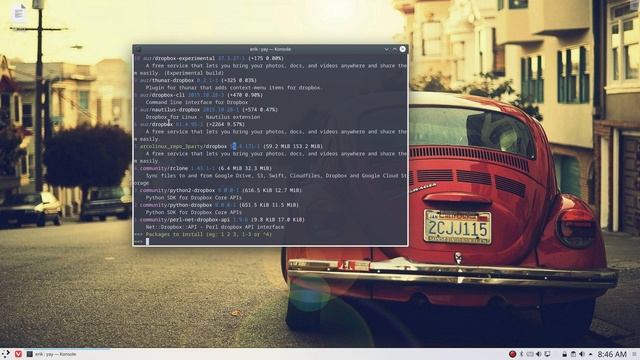This screenshot has height=360, width=640.
Task: Click the arcolinux_repo_3party/dropbox line
Action: click(x=229, y=146)
